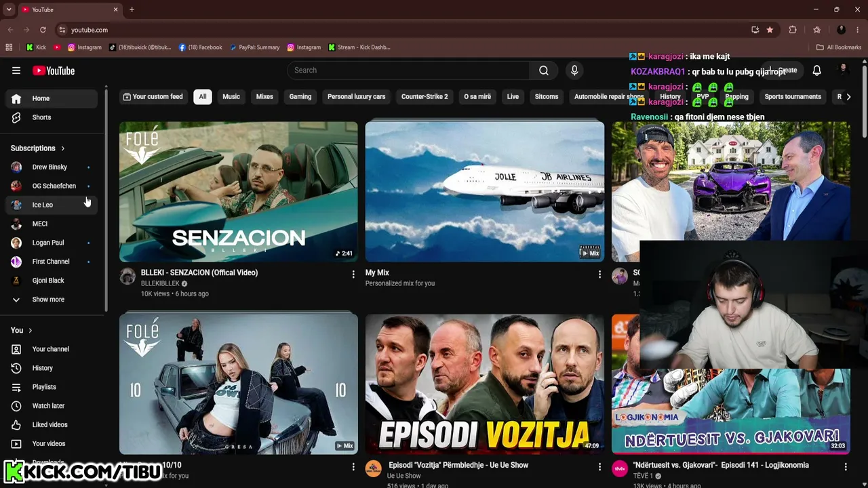Open the PayPal: Summary bookmark

(254, 47)
